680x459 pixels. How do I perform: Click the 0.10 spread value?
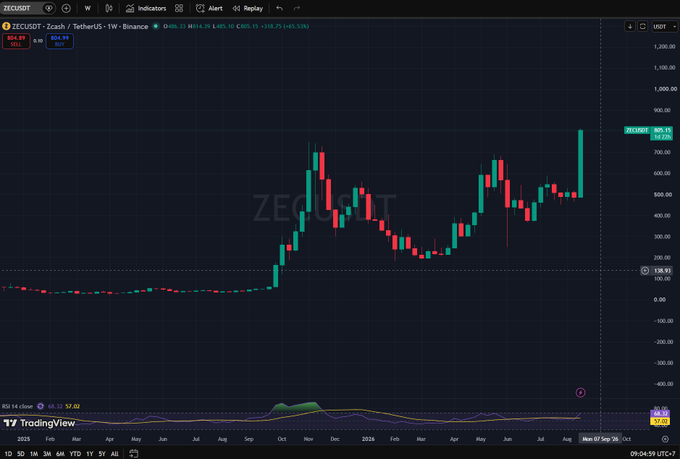38,41
